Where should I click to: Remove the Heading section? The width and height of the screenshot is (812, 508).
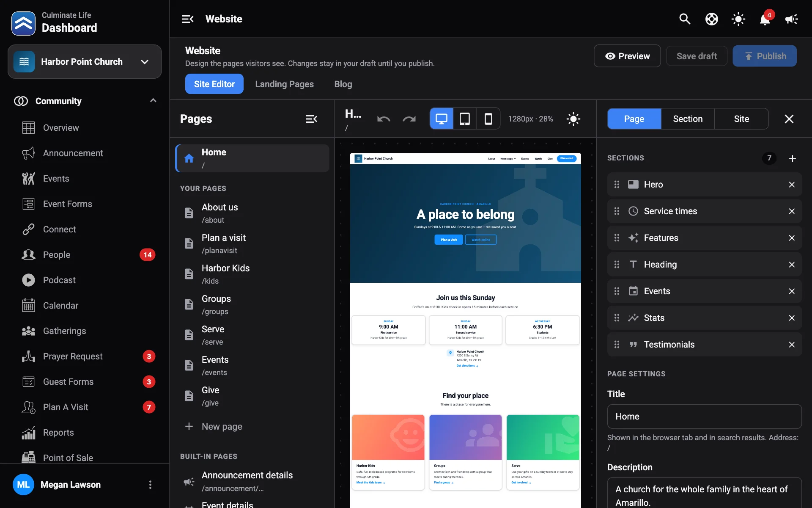792,265
